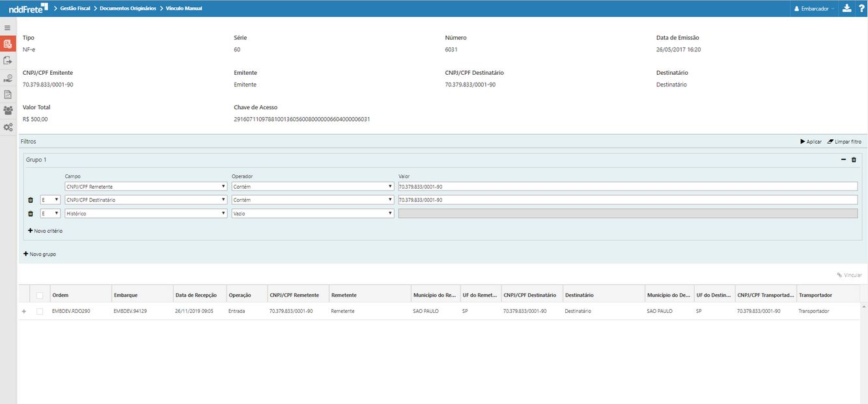Open the users group sidebar icon

8,111
